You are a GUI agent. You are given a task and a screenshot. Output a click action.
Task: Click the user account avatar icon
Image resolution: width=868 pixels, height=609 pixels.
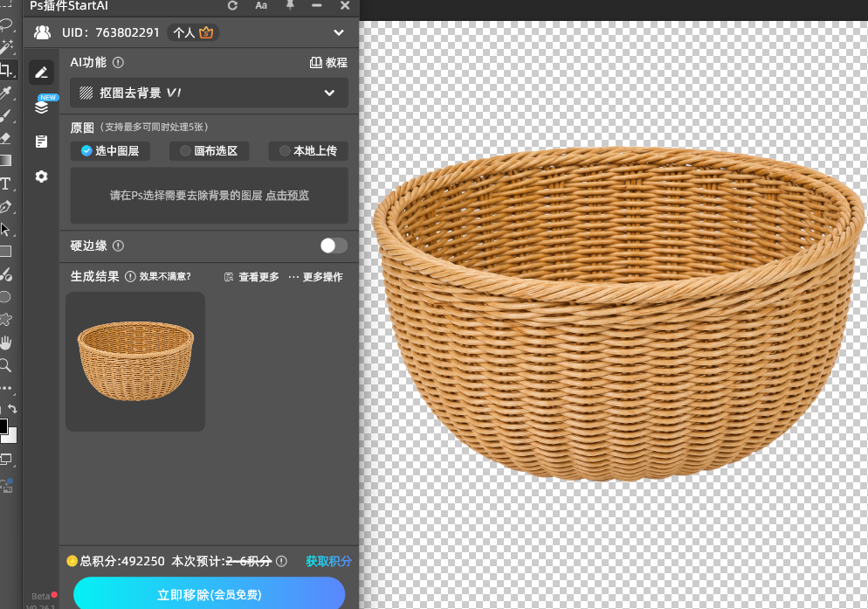coord(42,32)
